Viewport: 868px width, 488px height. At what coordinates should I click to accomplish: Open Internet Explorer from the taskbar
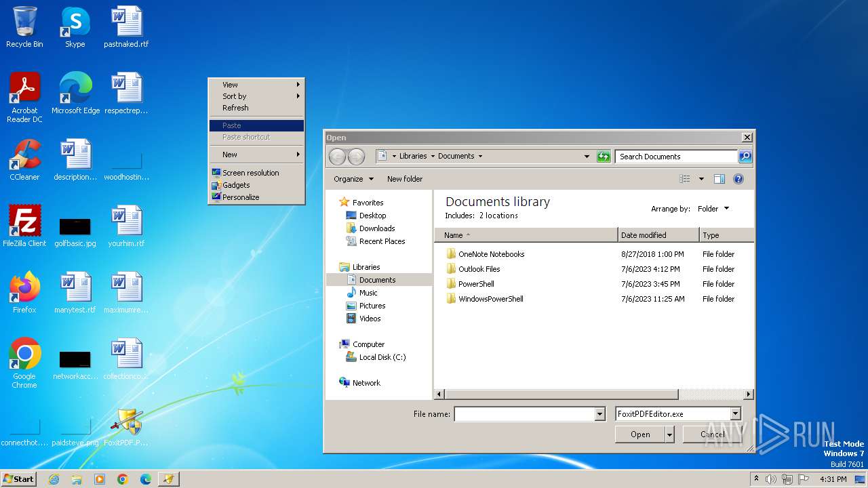[54, 479]
